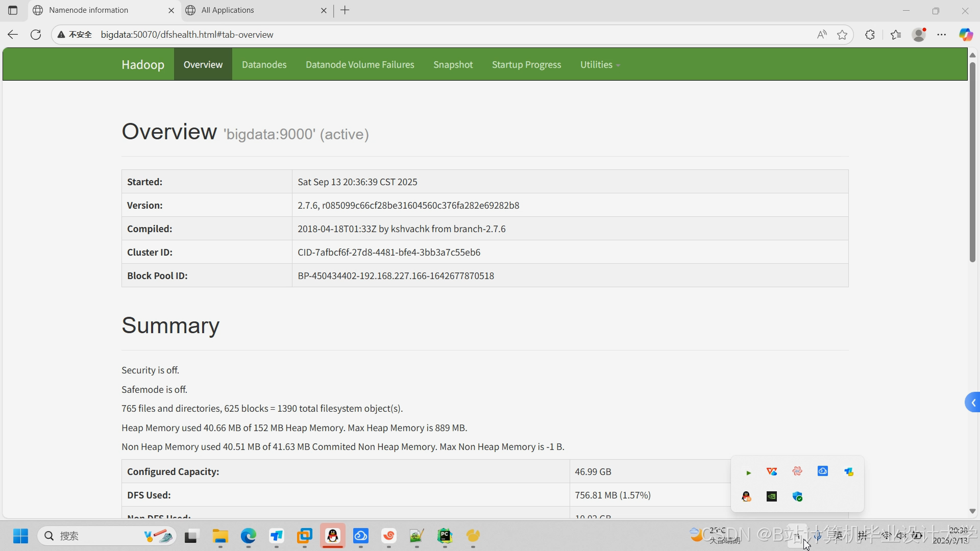Open Baidu Netdisk from the taskbar
This screenshot has height=551, width=980.
(x=361, y=537)
